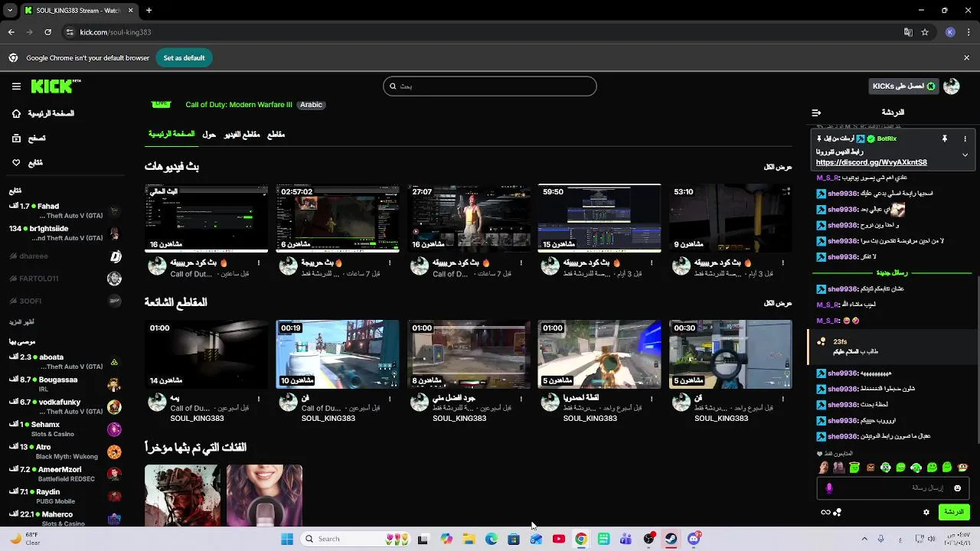Screen dimensions: 980x551
Task: Open three-dot menu of 02:57:02 video
Action: click(389, 263)
